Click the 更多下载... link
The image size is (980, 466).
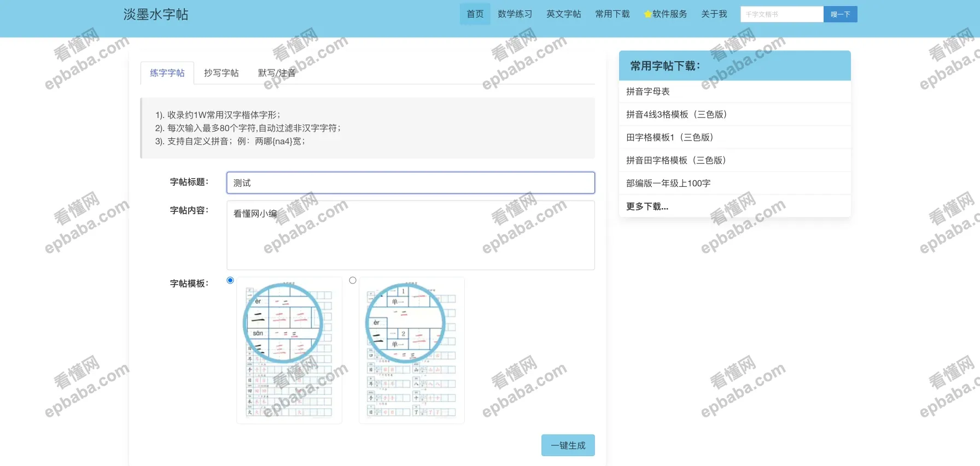[x=647, y=207]
